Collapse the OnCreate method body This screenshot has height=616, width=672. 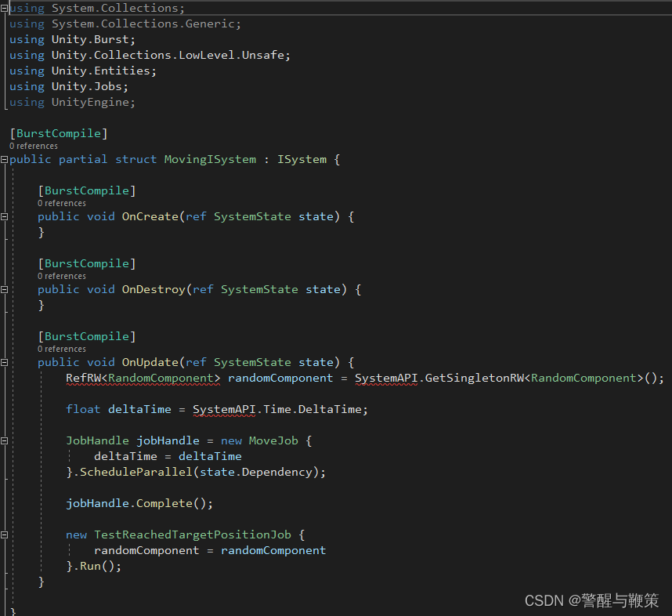click(x=3, y=216)
